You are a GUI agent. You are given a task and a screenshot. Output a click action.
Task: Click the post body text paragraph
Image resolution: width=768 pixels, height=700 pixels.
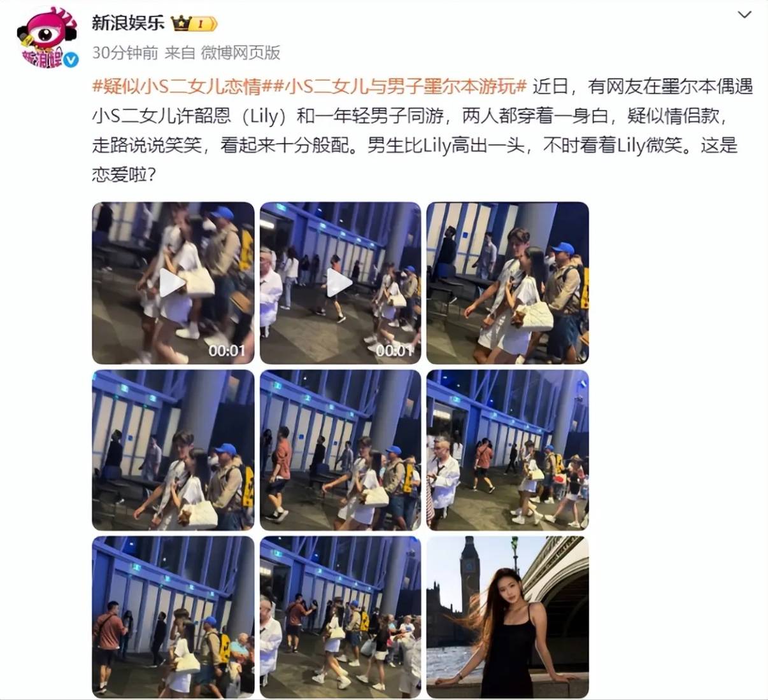[x=422, y=130]
